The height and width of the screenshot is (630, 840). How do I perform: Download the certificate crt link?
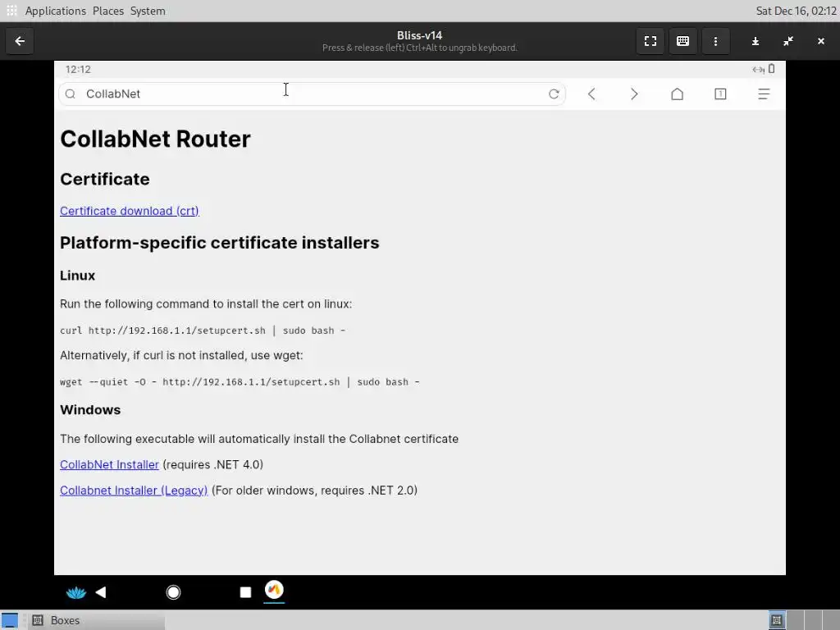[x=130, y=211]
